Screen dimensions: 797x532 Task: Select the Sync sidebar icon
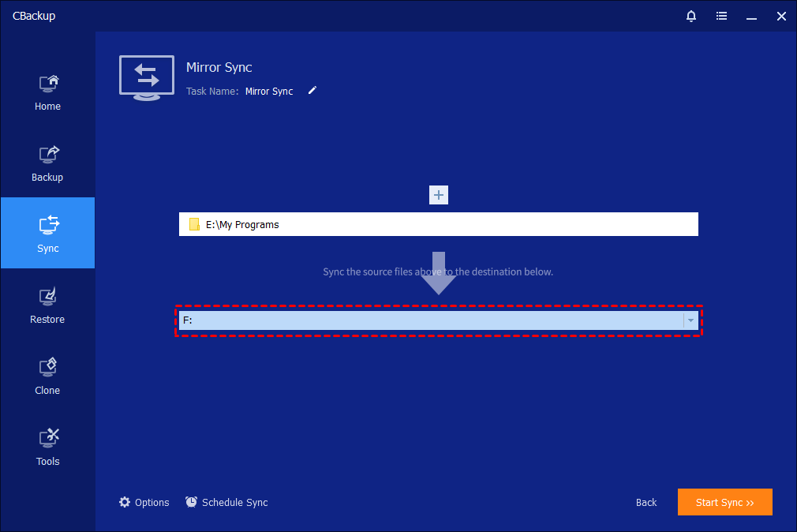pos(47,226)
